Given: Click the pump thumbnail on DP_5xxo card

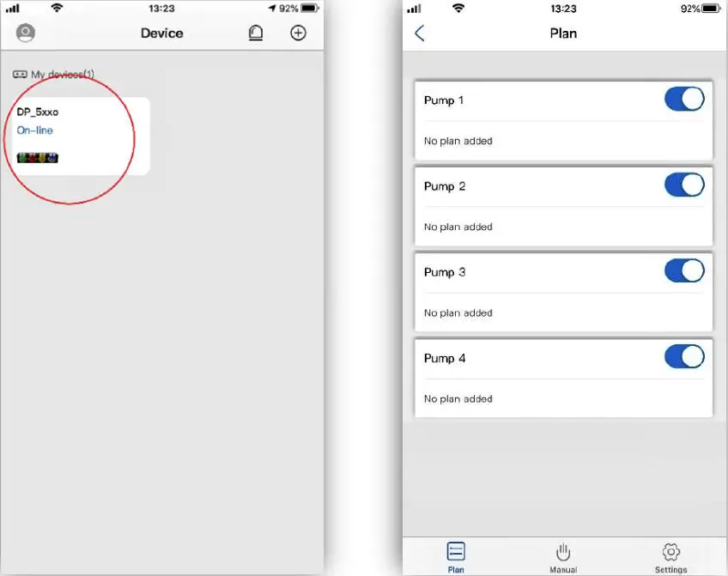Looking at the screenshot, I should coord(38,158).
